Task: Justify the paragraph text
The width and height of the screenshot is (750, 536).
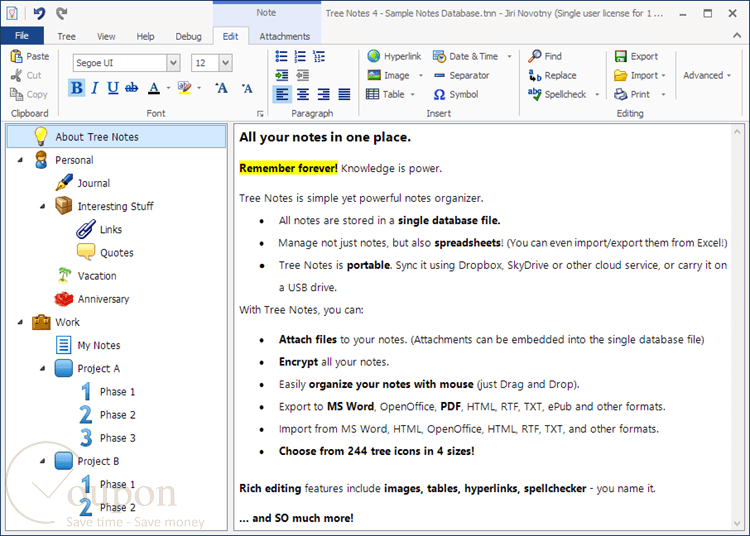Action: click(x=344, y=94)
